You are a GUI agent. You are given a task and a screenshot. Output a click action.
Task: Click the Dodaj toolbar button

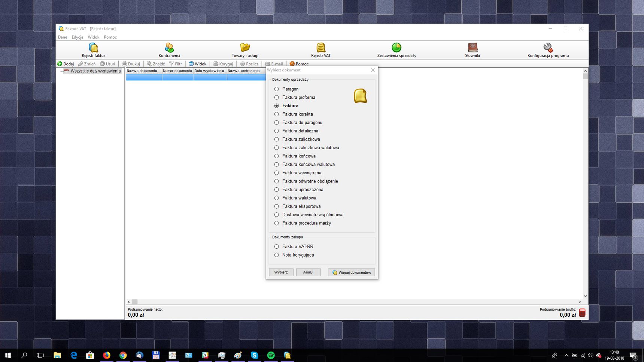pos(66,64)
